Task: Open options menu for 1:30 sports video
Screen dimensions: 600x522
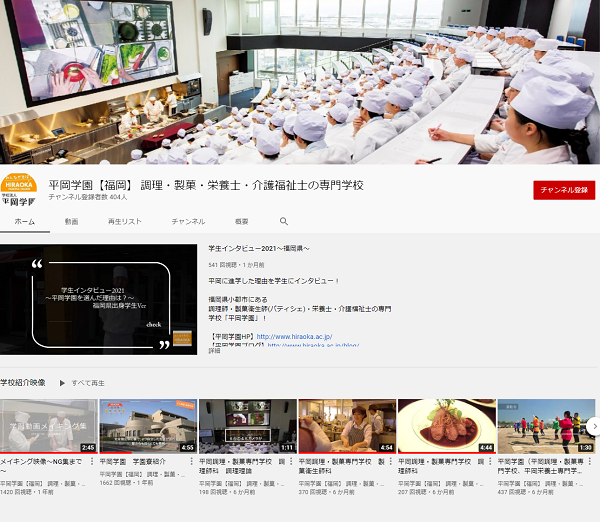Action: [x=590, y=462]
